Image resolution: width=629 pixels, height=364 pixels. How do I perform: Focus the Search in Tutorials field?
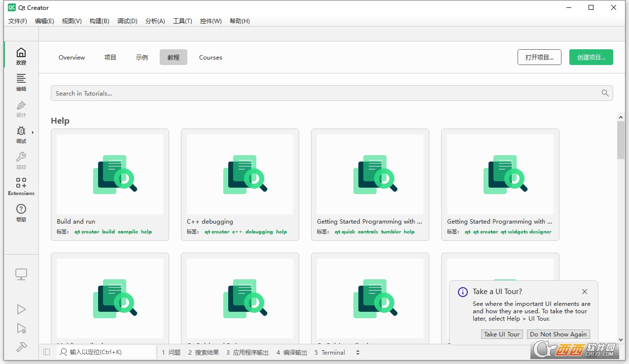tap(332, 93)
